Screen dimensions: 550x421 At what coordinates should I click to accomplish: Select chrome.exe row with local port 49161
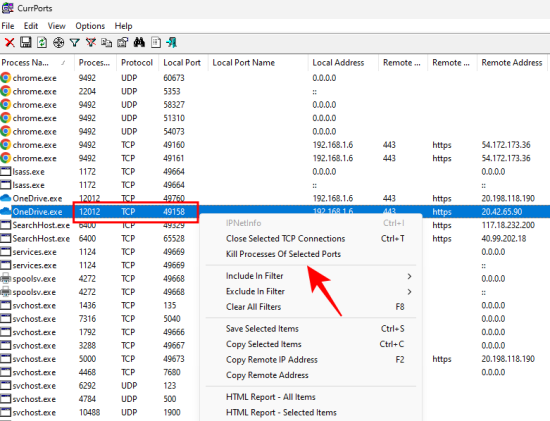tap(275, 158)
